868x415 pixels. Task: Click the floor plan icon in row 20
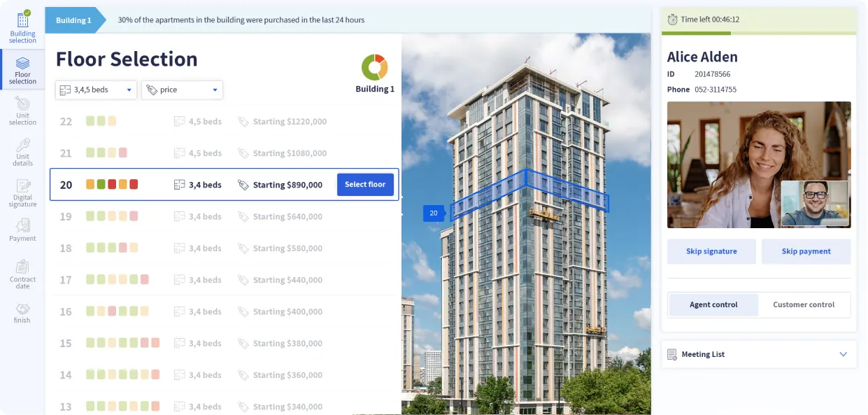(x=179, y=185)
